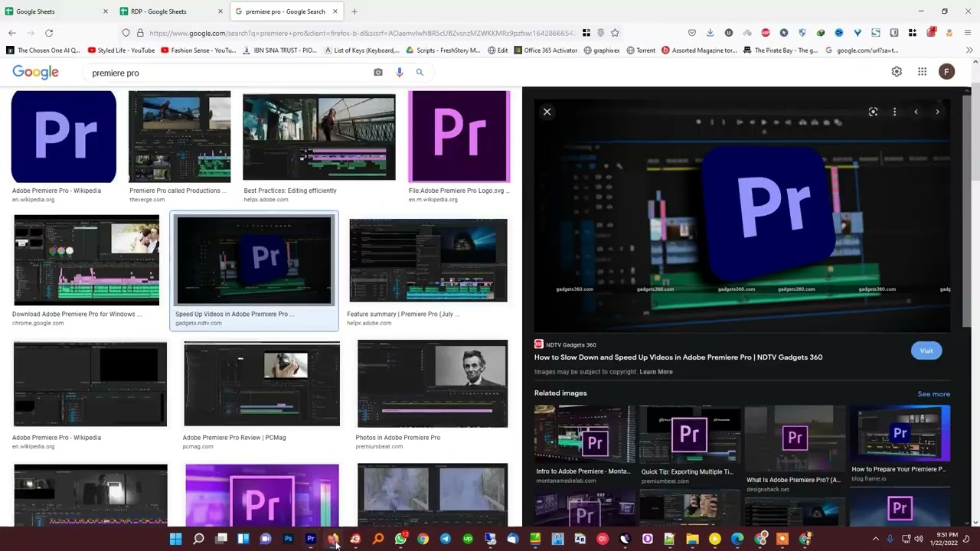The image size is (980, 551).
Task: Click the Google logo
Action: (x=35, y=72)
